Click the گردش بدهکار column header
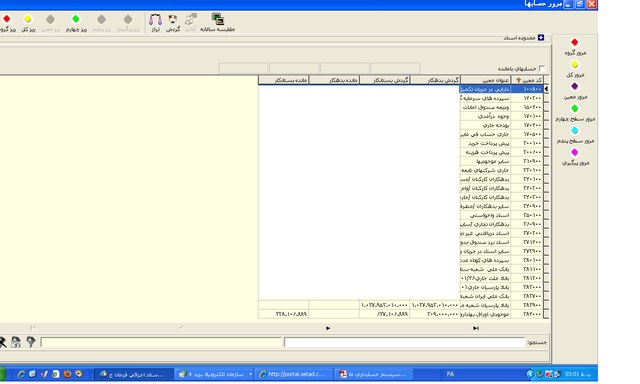Viewport: 640px width, 384px height. pos(435,80)
